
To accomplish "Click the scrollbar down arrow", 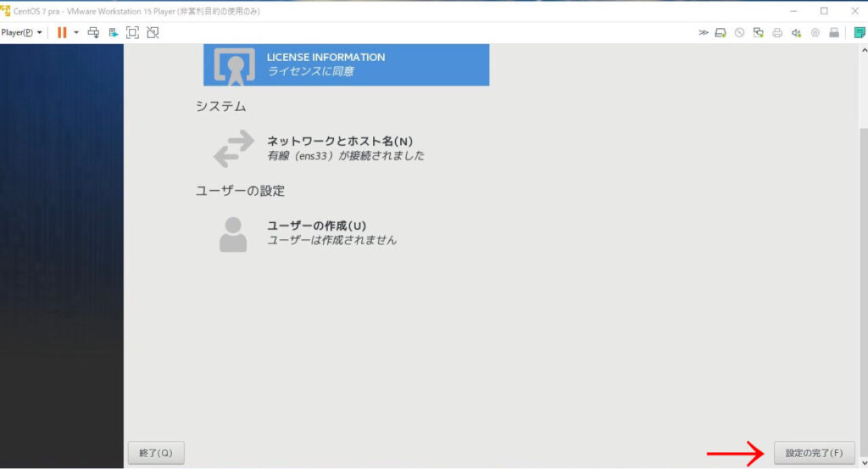I will pos(864,463).
